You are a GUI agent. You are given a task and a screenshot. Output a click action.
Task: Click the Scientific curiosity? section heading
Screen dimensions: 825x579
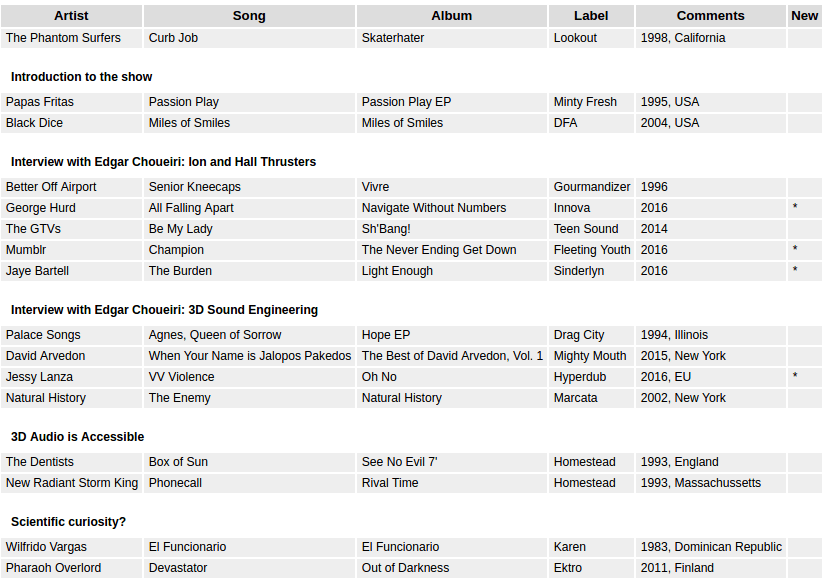[x=68, y=522]
